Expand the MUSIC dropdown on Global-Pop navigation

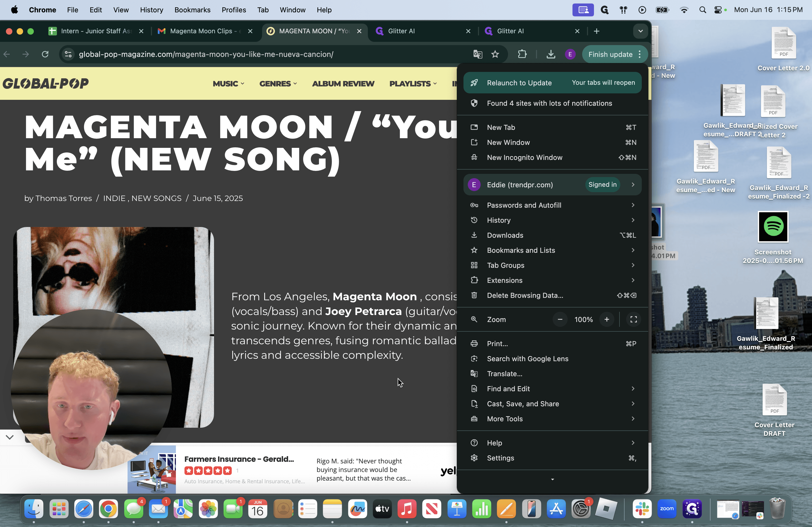click(x=228, y=83)
